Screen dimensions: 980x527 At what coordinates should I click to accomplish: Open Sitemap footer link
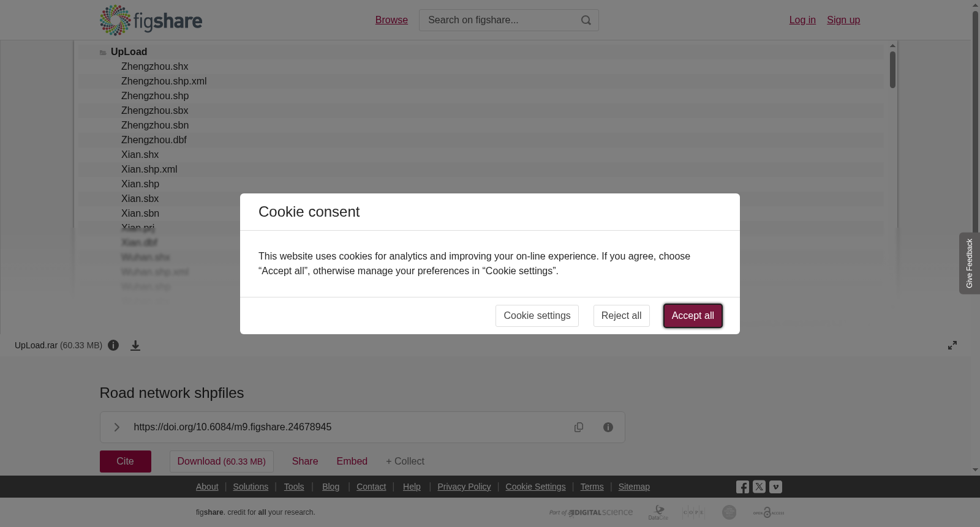coord(634,487)
